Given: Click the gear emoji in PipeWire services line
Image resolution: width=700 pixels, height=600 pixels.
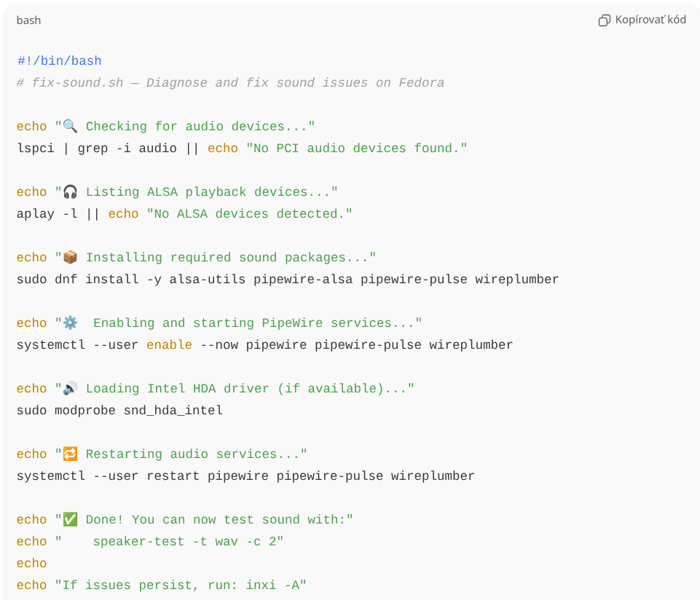Looking at the screenshot, I should 69,322.
